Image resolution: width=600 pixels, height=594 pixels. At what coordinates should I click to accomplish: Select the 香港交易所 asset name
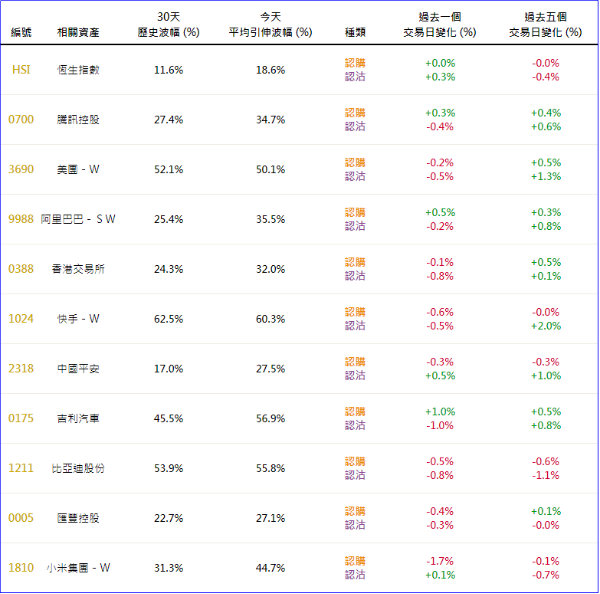(x=78, y=269)
